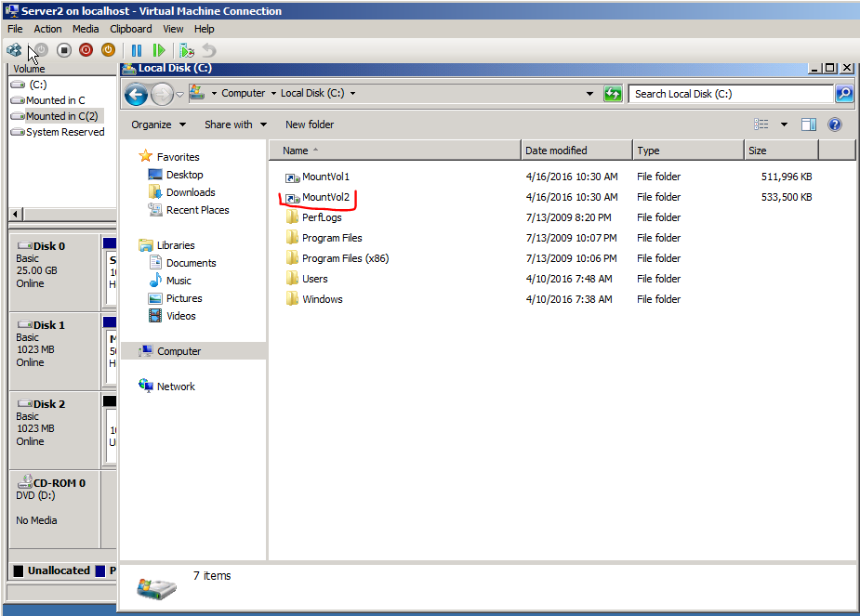Go back in Explorer
Image resolution: width=860 pixels, height=616 pixels.
pyautogui.click(x=136, y=94)
